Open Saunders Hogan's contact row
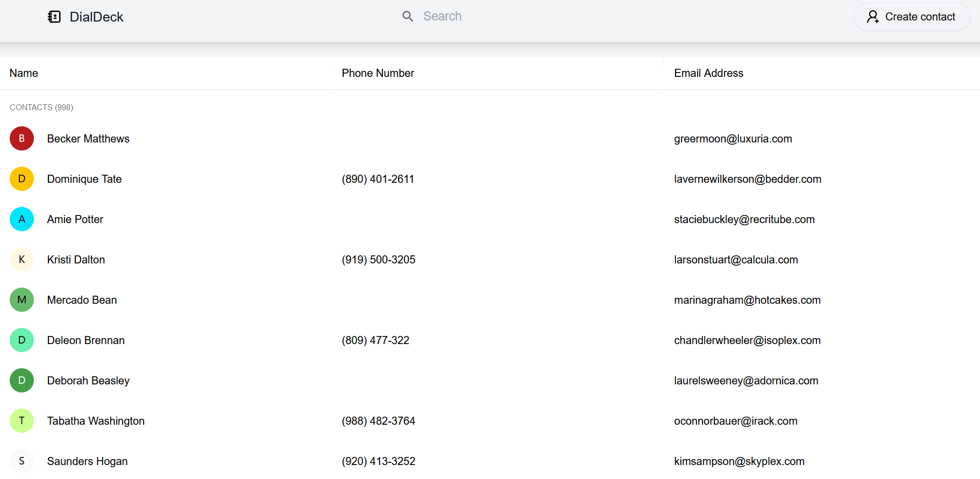This screenshot has height=479, width=980. point(87,461)
